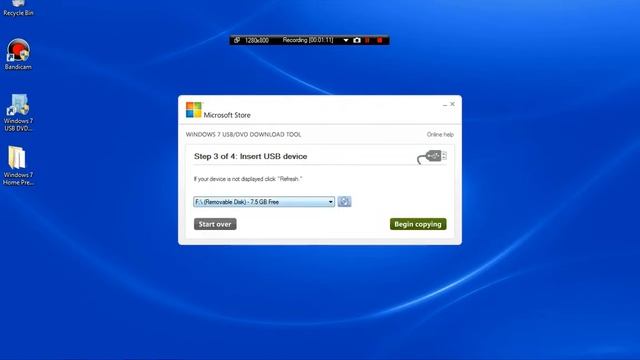Open the Recycle Bin desktop icon

pyautogui.click(x=18, y=9)
